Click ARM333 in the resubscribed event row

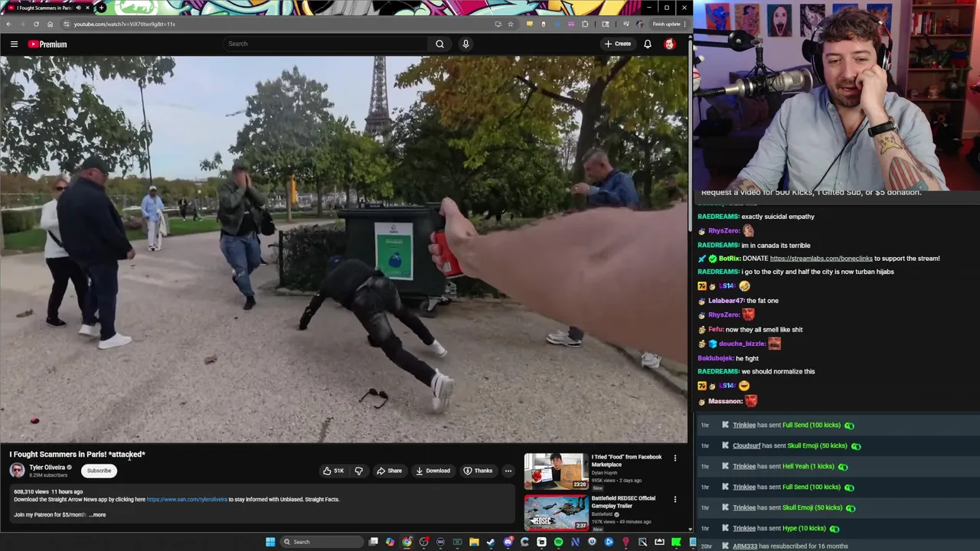pos(745,546)
